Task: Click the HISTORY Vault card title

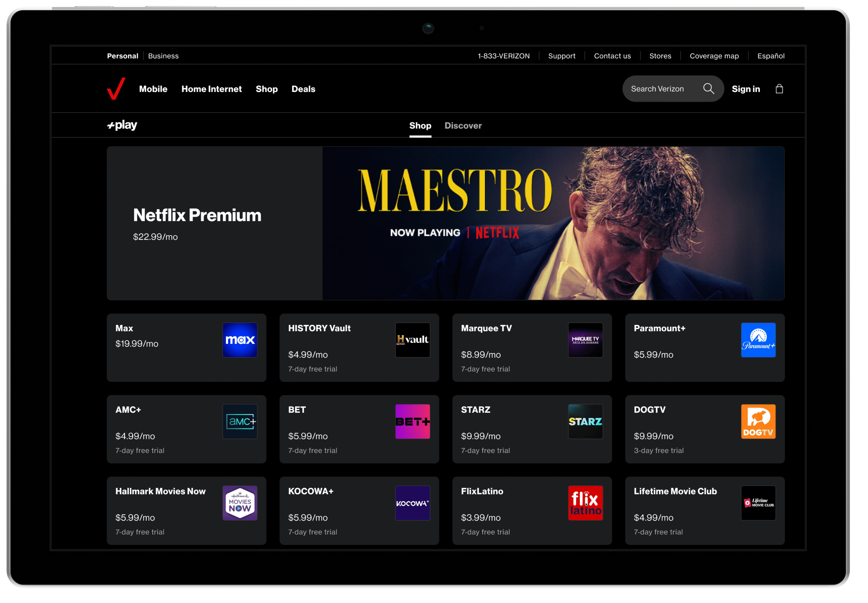Action: (319, 328)
